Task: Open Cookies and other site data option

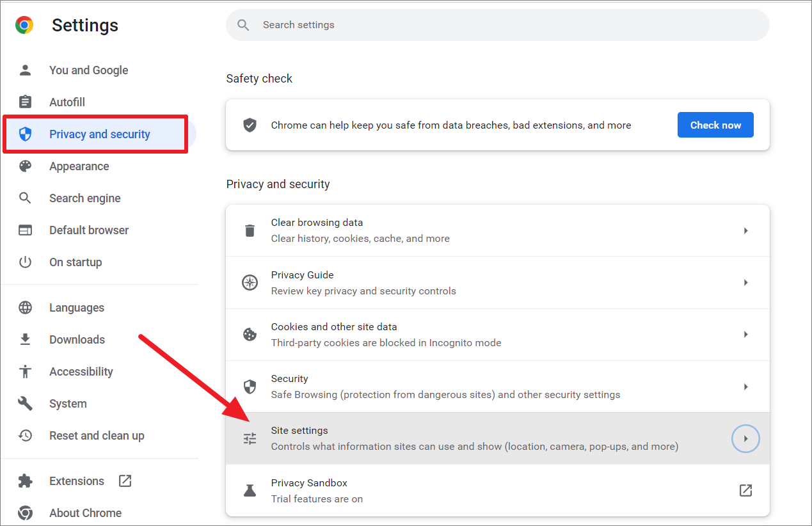Action: pyautogui.click(x=498, y=334)
